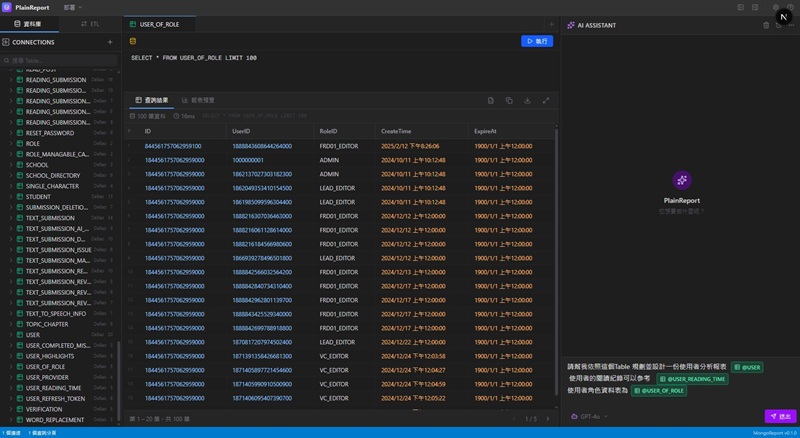Viewport: 800px width, 438px height.
Task: Expand the STUDENT table tree item
Action: click(x=12, y=197)
